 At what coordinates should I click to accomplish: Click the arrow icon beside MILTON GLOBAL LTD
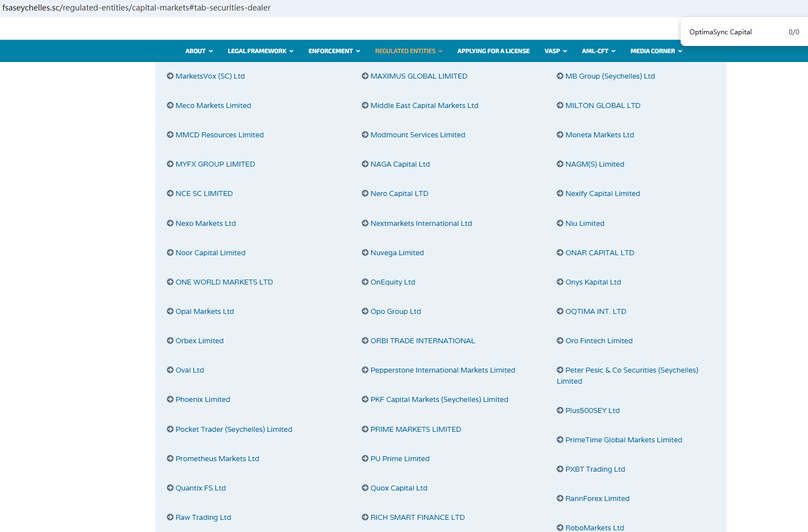[x=560, y=105]
